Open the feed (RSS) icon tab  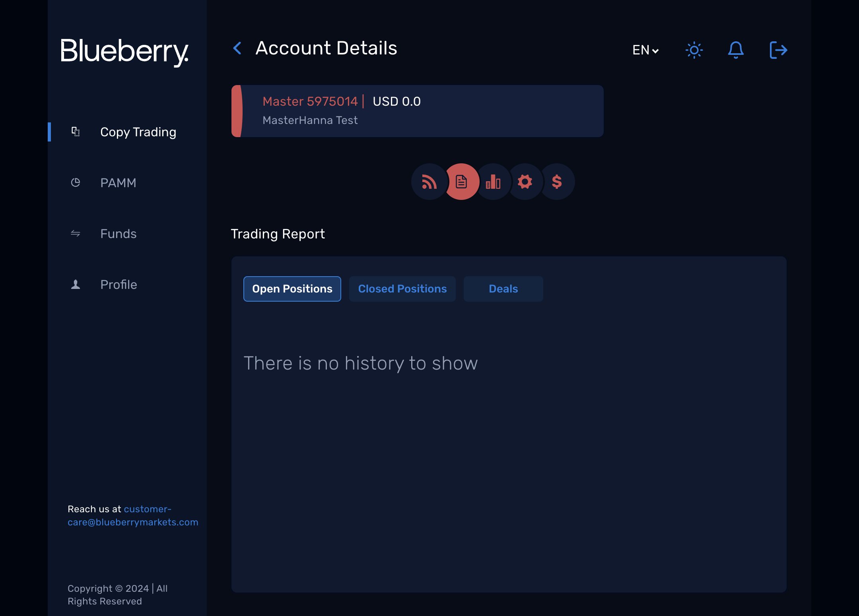(429, 182)
